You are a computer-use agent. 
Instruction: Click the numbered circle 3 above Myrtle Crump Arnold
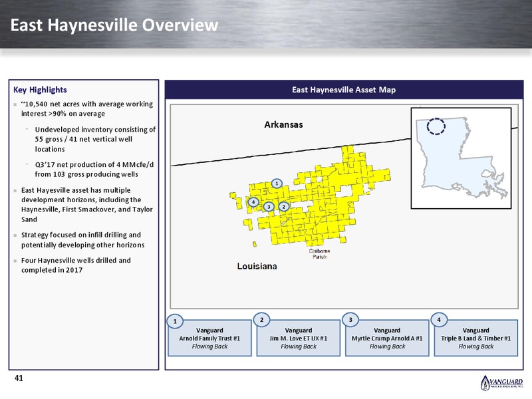point(350,320)
